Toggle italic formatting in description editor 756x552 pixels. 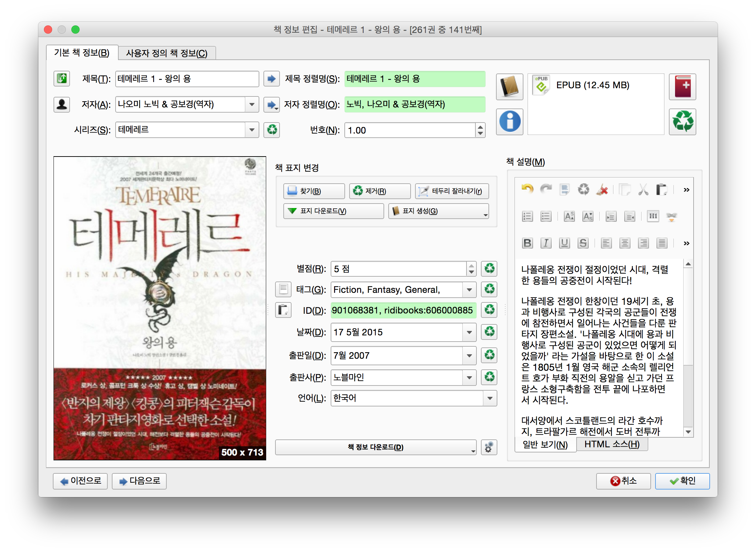[546, 243]
